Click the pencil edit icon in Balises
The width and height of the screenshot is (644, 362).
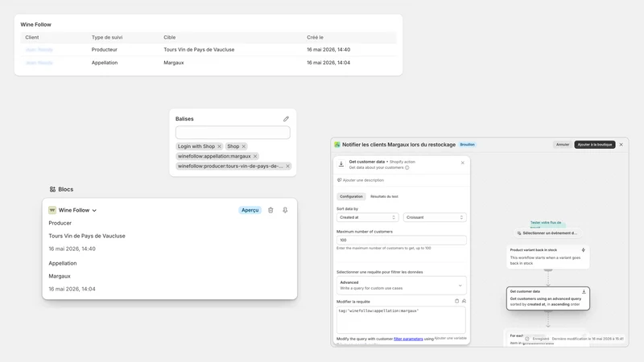pyautogui.click(x=286, y=118)
